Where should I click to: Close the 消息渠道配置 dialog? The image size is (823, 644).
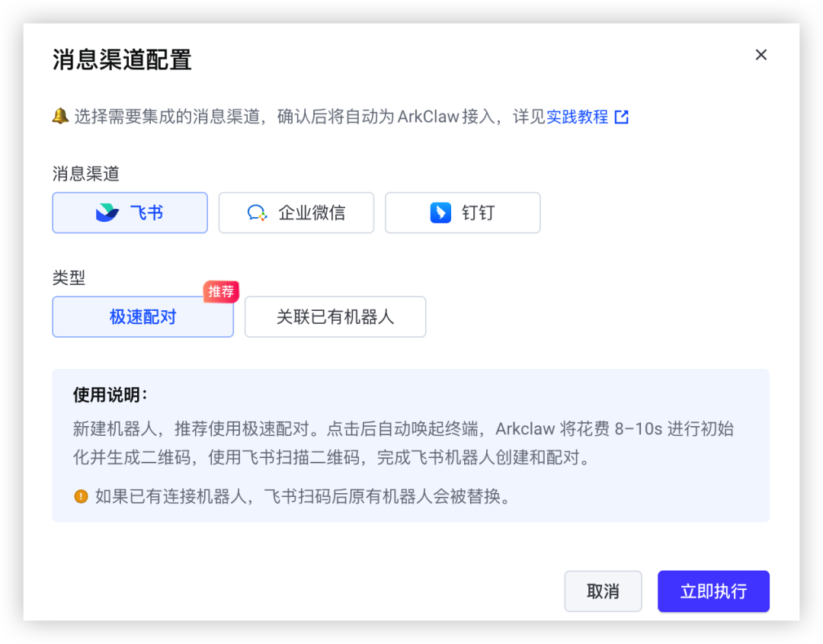[x=761, y=55]
